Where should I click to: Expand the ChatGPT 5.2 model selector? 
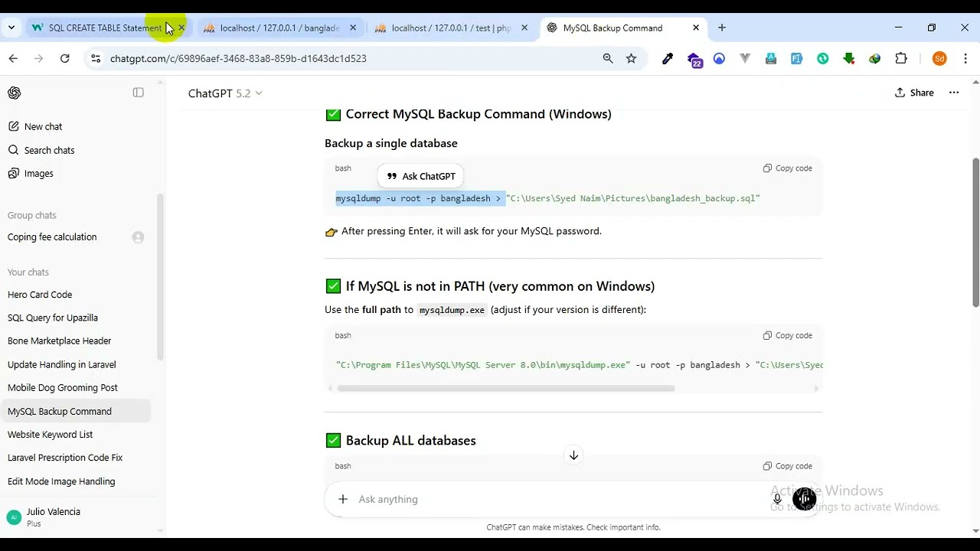pyautogui.click(x=225, y=93)
